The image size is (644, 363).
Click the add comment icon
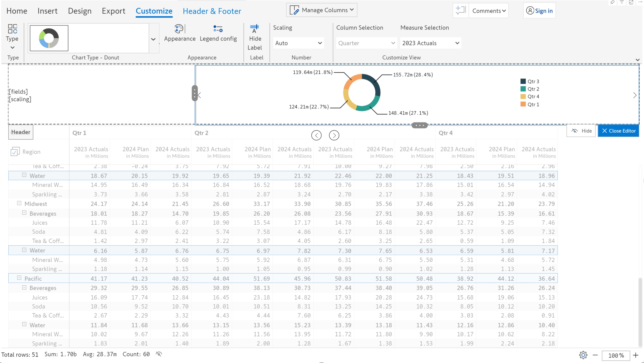tap(460, 11)
